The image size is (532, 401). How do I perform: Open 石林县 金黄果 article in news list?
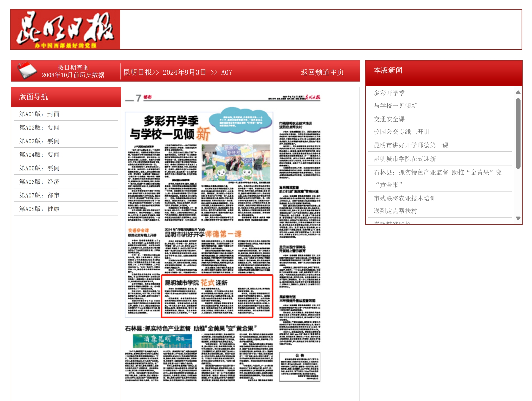pos(438,178)
